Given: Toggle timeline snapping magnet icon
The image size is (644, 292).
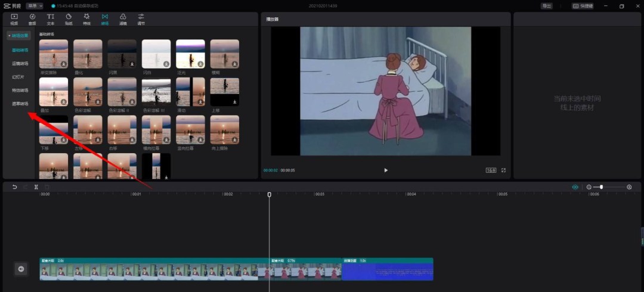Looking at the screenshot, I should (x=575, y=187).
